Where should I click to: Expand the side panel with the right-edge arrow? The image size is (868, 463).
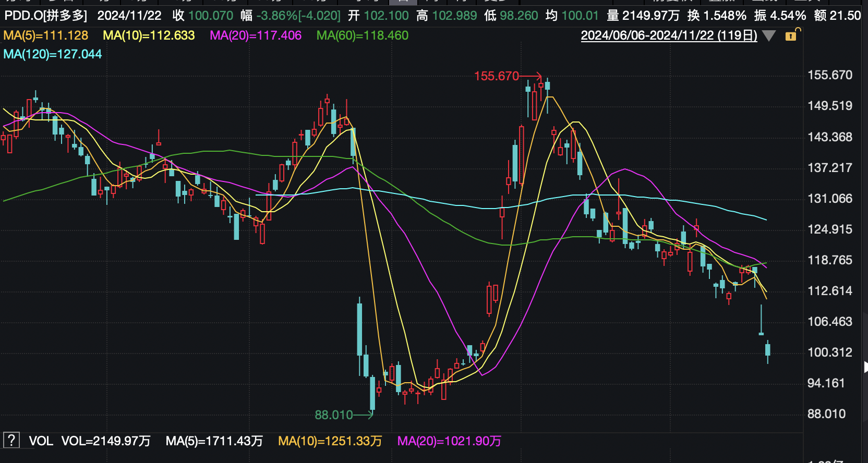point(865,367)
